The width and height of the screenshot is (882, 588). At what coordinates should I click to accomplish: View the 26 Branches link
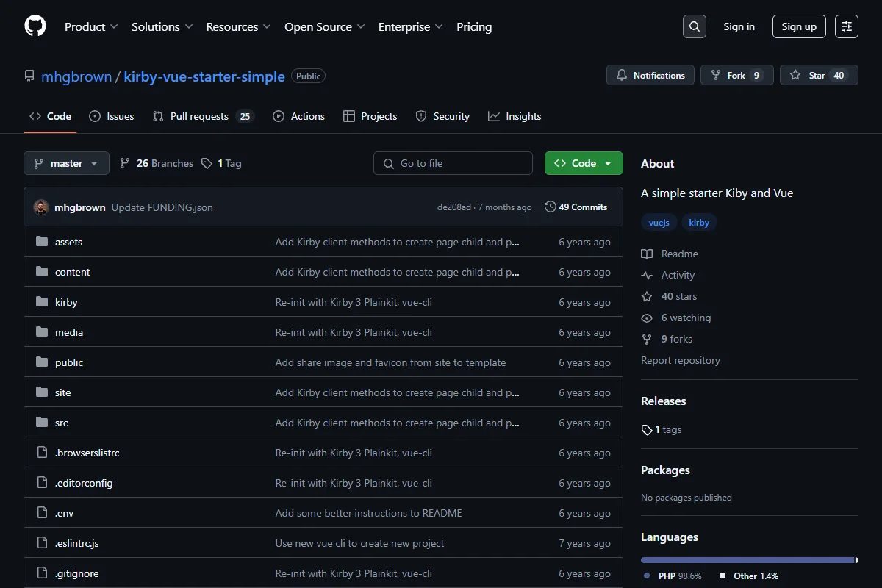pyautogui.click(x=157, y=163)
